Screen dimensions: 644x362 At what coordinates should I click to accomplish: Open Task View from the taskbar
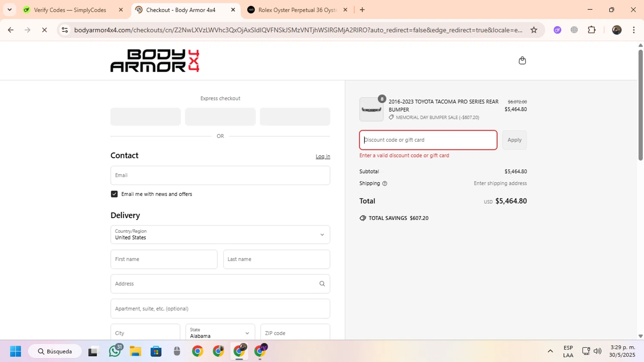(x=93, y=351)
